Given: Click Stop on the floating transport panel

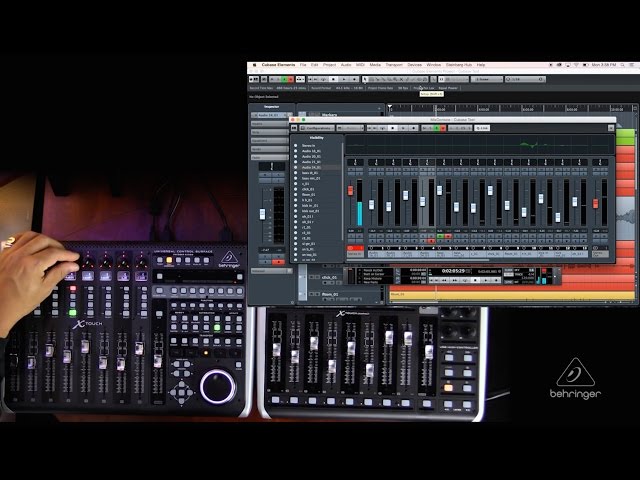Looking at the screenshot, I should click(475, 280).
